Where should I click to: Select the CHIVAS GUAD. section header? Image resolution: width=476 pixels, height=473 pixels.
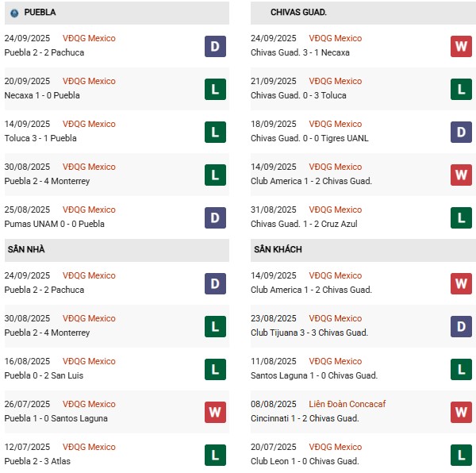click(x=363, y=13)
